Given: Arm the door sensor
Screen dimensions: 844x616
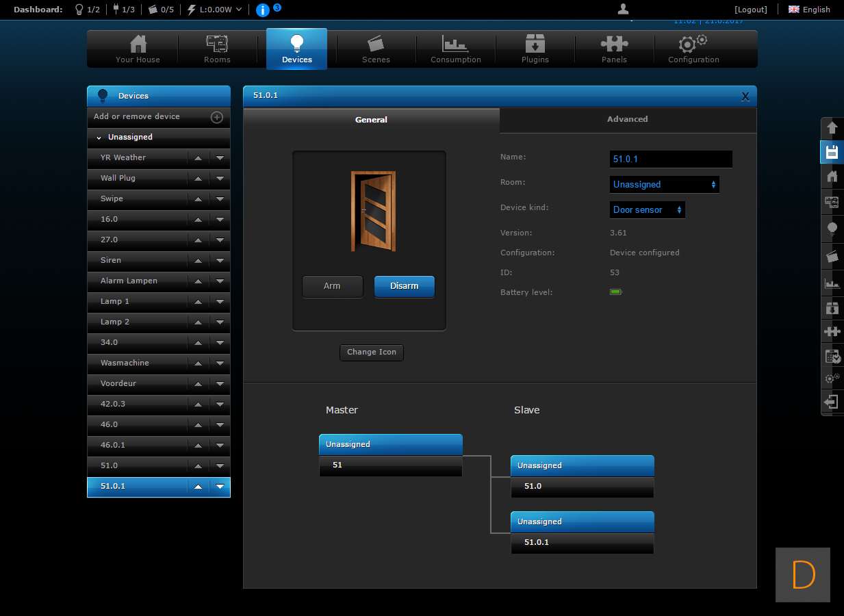Looking at the screenshot, I should [x=332, y=286].
